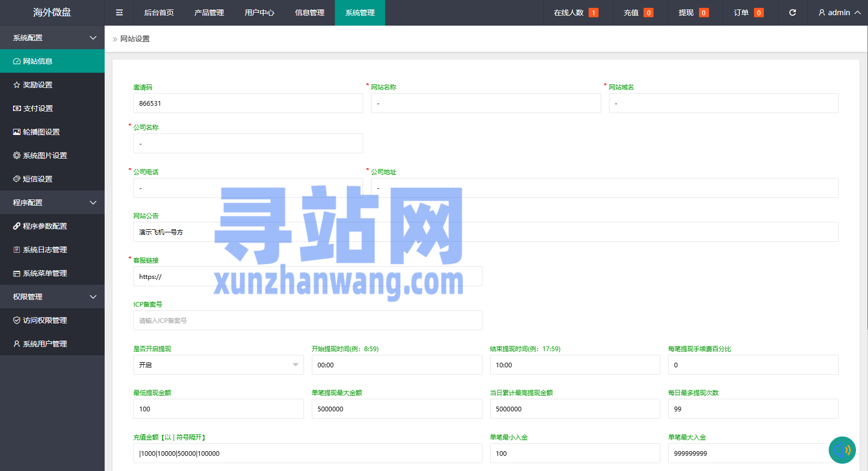
Task: Click the 网站信息 dashboard icon
Action: (x=17, y=61)
